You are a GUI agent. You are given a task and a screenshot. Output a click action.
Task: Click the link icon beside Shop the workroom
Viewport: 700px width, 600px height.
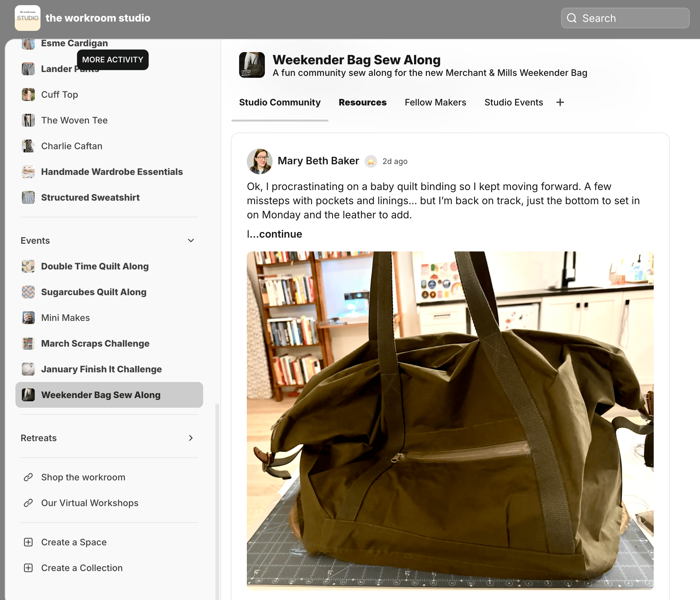click(28, 477)
